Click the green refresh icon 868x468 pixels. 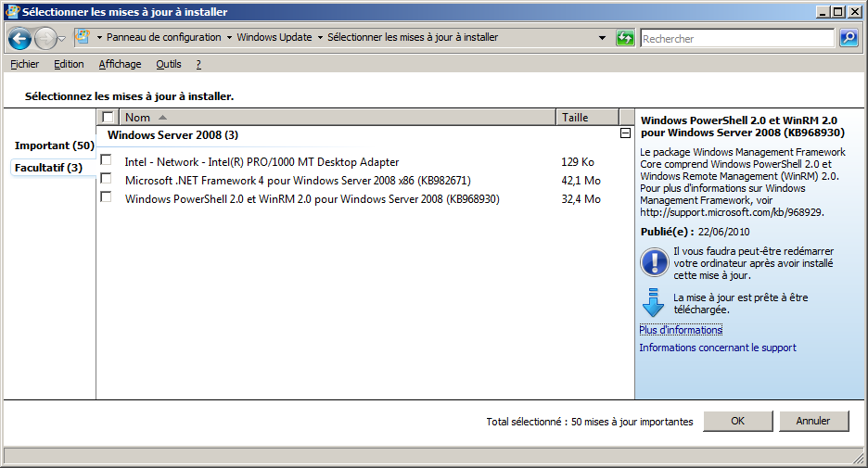tap(626, 38)
